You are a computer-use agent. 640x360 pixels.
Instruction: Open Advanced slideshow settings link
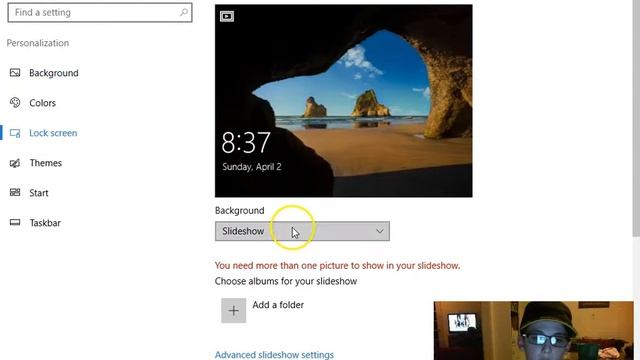[x=274, y=355]
